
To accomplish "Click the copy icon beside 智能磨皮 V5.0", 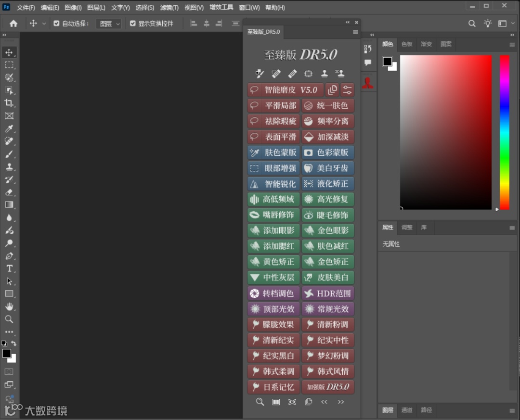I will [x=332, y=90].
